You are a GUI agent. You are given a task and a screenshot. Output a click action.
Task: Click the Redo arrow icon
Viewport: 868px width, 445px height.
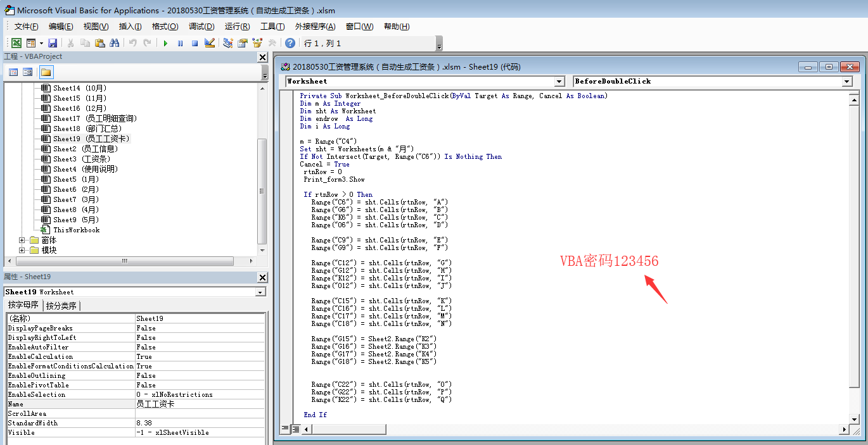147,43
